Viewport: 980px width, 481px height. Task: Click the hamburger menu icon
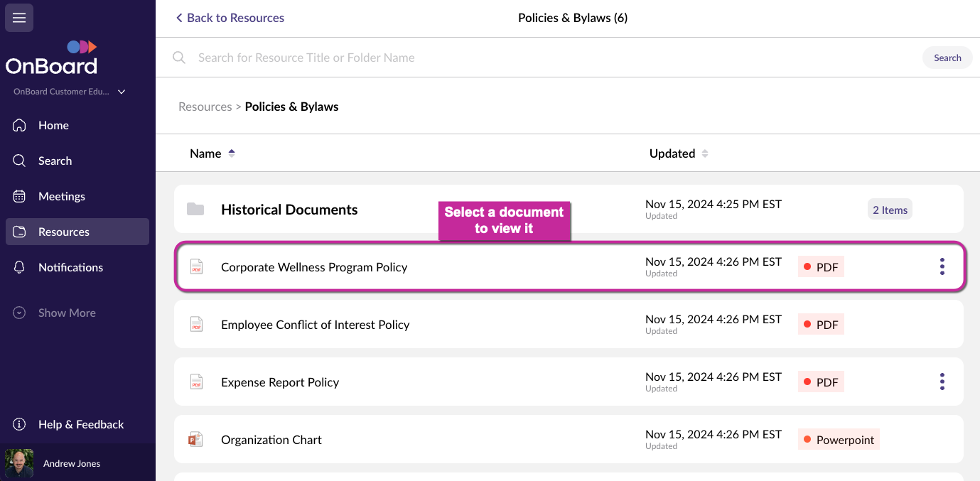pos(19,18)
